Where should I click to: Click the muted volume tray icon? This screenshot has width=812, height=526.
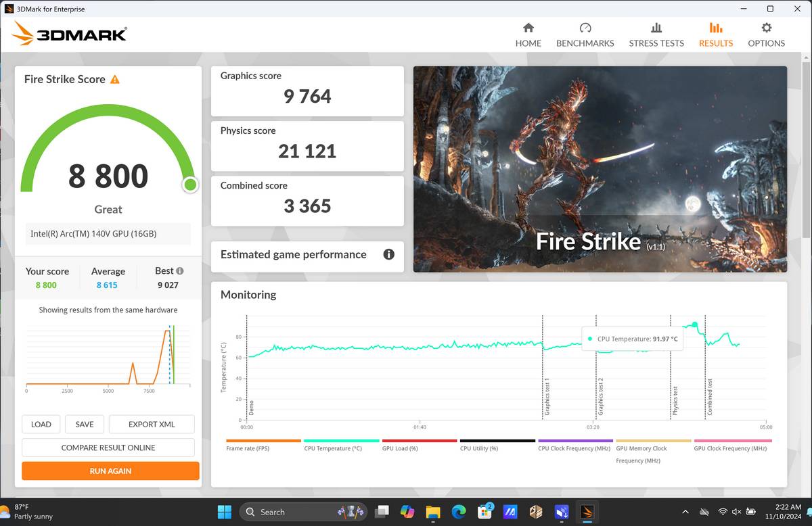click(736, 512)
